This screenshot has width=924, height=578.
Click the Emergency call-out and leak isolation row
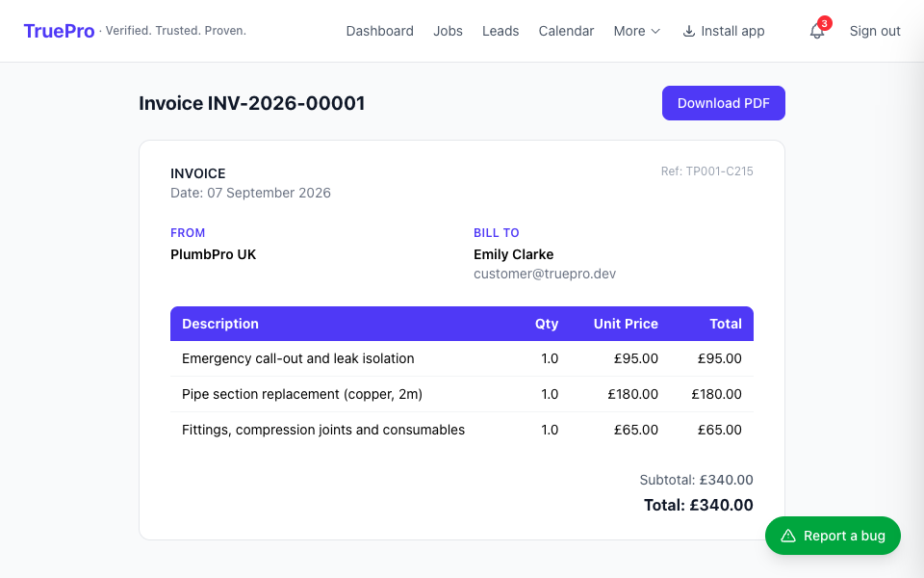point(462,358)
